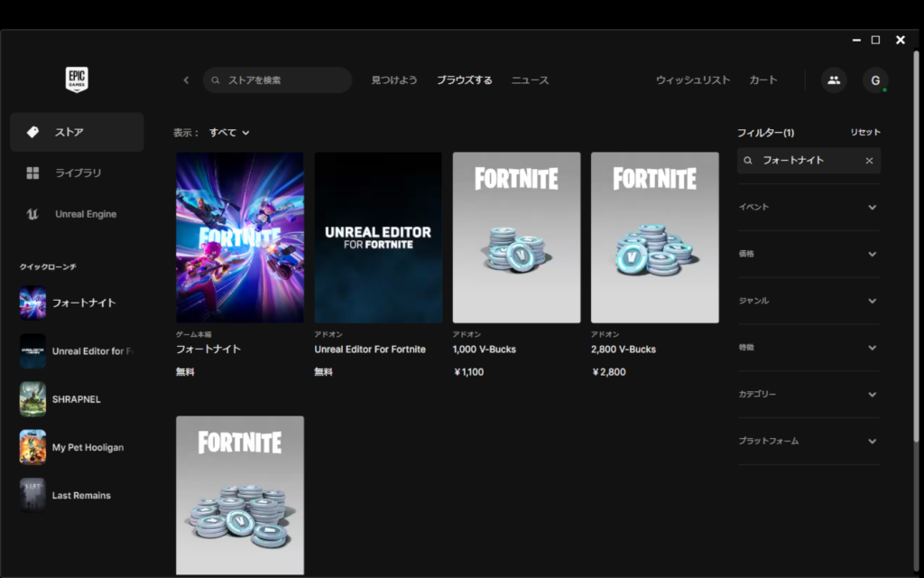Open the ウィッシュリスト link
This screenshot has height=578, width=924.
[693, 80]
